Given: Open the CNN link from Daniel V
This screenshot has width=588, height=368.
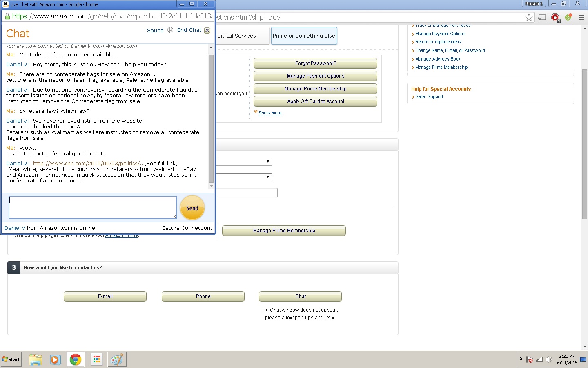Looking at the screenshot, I should click(x=89, y=164).
